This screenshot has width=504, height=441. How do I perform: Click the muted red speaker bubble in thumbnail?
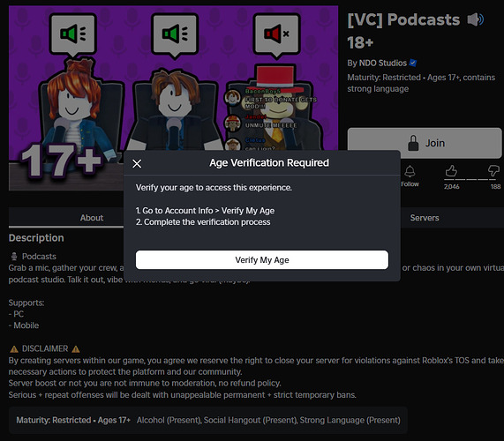click(277, 35)
